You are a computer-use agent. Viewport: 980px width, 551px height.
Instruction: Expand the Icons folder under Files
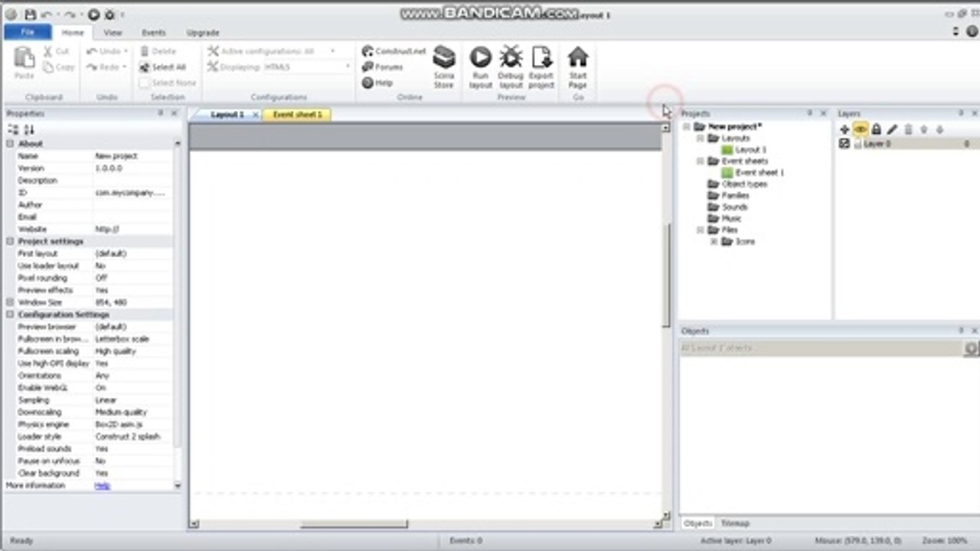(714, 241)
